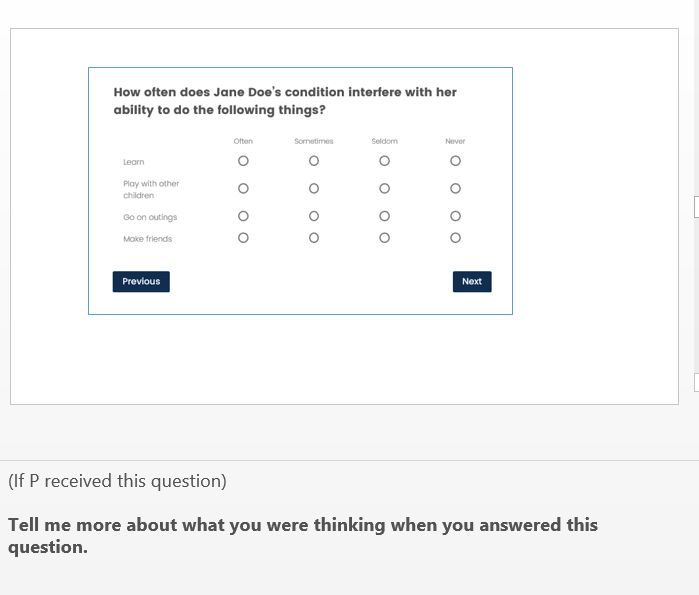
Task: Click the Next button
Action: tap(472, 282)
